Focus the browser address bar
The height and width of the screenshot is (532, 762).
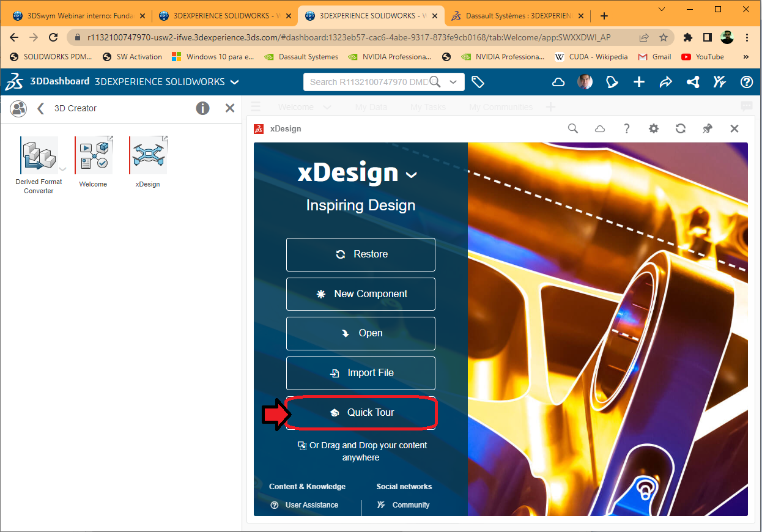pos(349,37)
